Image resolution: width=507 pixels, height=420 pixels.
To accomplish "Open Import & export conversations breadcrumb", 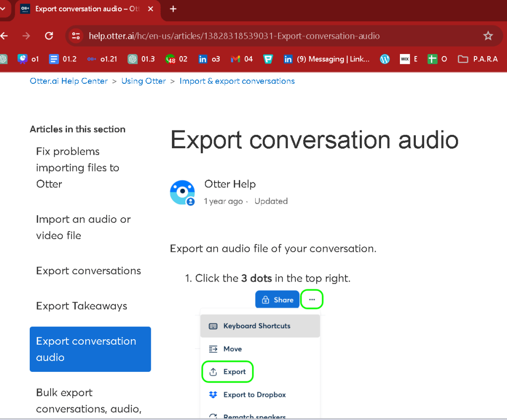I will (x=237, y=81).
